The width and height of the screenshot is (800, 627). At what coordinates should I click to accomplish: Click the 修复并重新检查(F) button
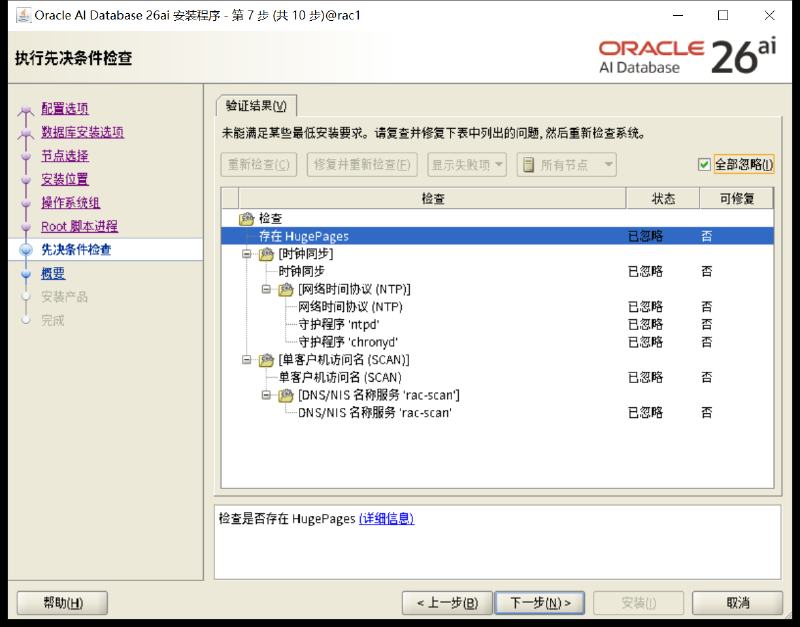click(x=362, y=165)
